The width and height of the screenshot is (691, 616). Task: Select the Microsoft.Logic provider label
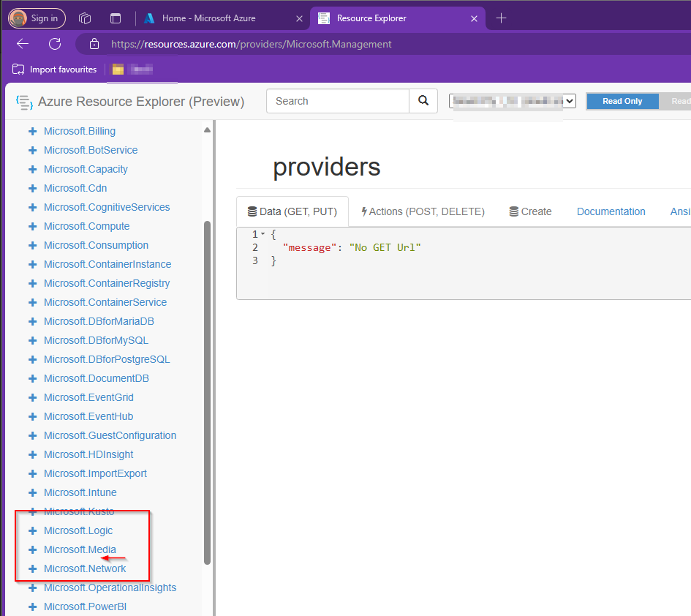pyautogui.click(x=78, y=530)
